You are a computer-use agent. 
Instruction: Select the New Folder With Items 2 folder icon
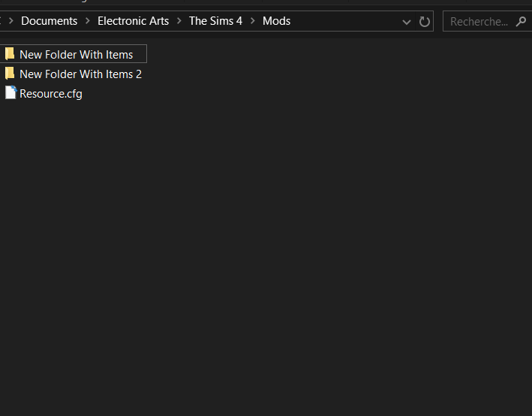[x=10, y=74]
